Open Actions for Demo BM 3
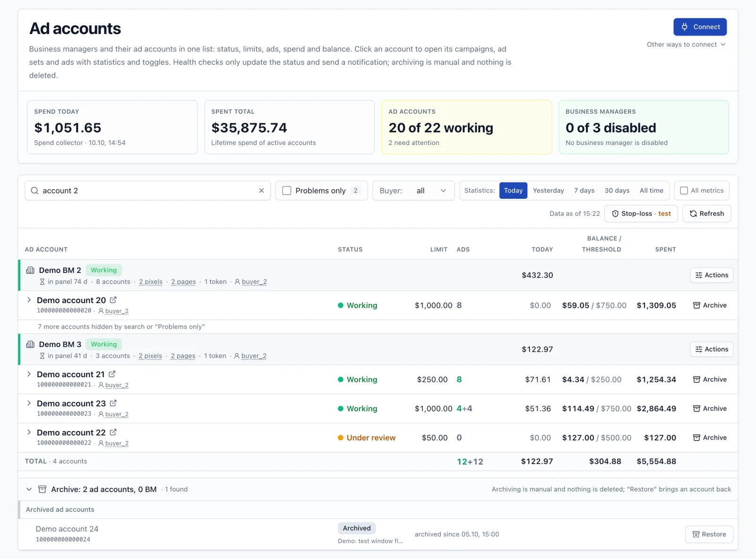The height and width of the screenshot is (559, 756). 711,349
